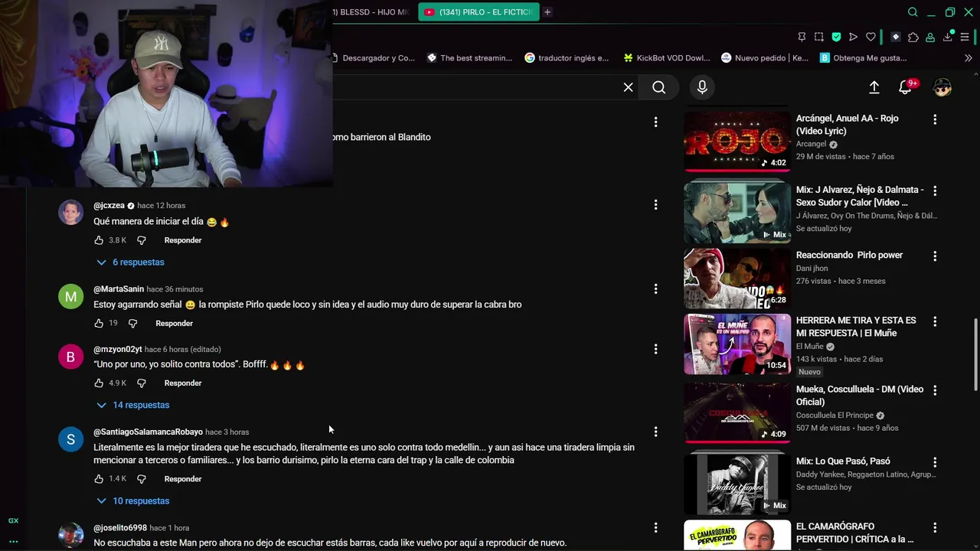The height and width of the screenshot is (551, 980).
Task: Open traductor inglés bookmark
Action: coord(567,57)
